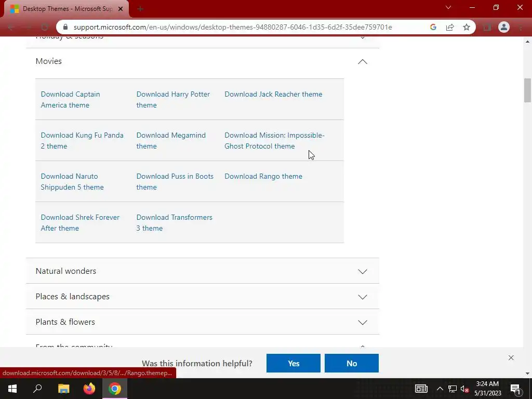Image resolution: width=532 pixels, height=399 pixels.
Task: Select the Desktop Themes - Microsoft Support tab
Action: pos(66,9)
